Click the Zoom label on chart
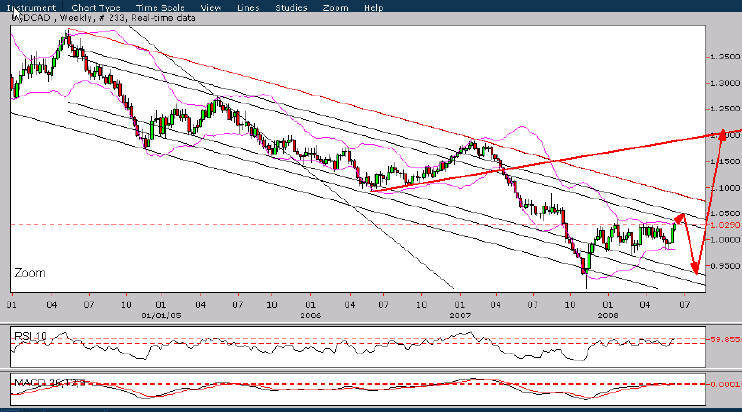 [30, 273]
